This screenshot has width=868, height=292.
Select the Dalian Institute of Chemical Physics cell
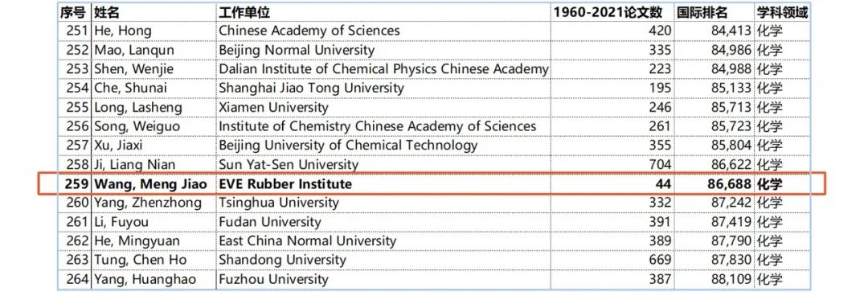tap(383, 69)
